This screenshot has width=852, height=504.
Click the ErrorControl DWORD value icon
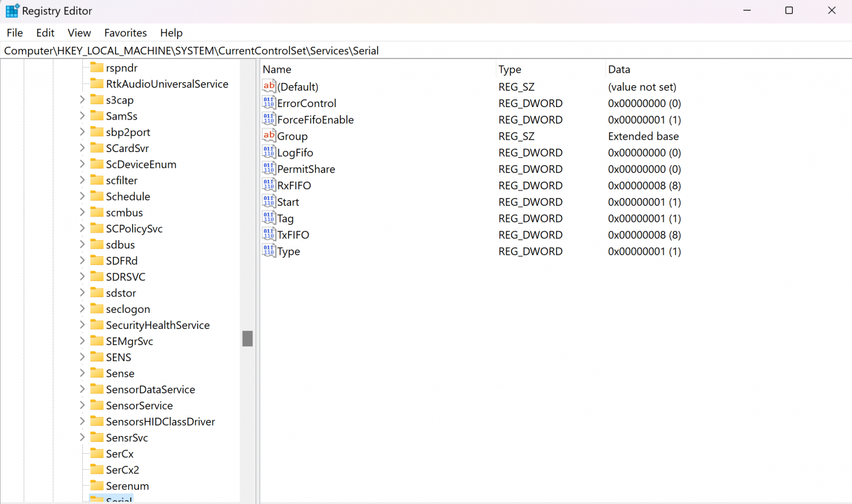tap(269, 103)
